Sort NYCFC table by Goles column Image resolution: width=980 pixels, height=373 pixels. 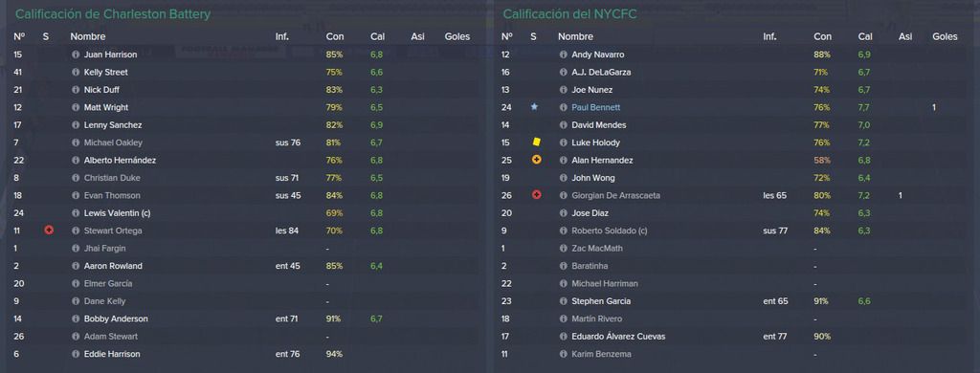tap(945, 37)
